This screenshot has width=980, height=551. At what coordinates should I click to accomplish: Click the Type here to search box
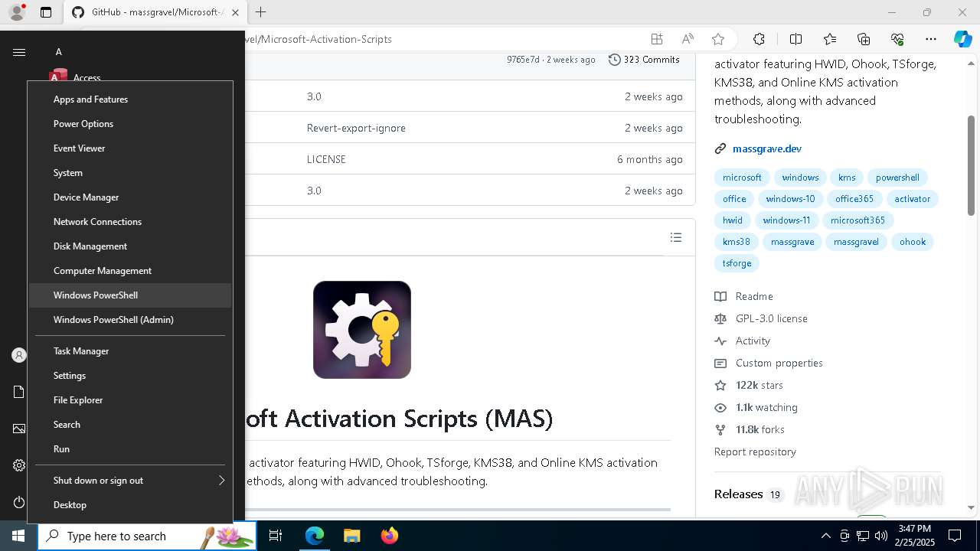[147, 536]
